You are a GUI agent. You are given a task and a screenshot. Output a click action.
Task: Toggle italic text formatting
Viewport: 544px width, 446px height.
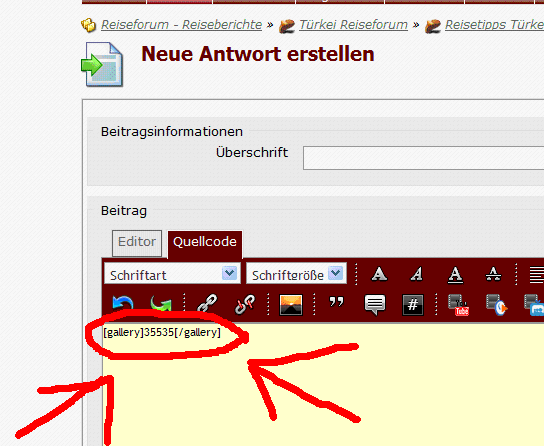click(x=417, y=274)
